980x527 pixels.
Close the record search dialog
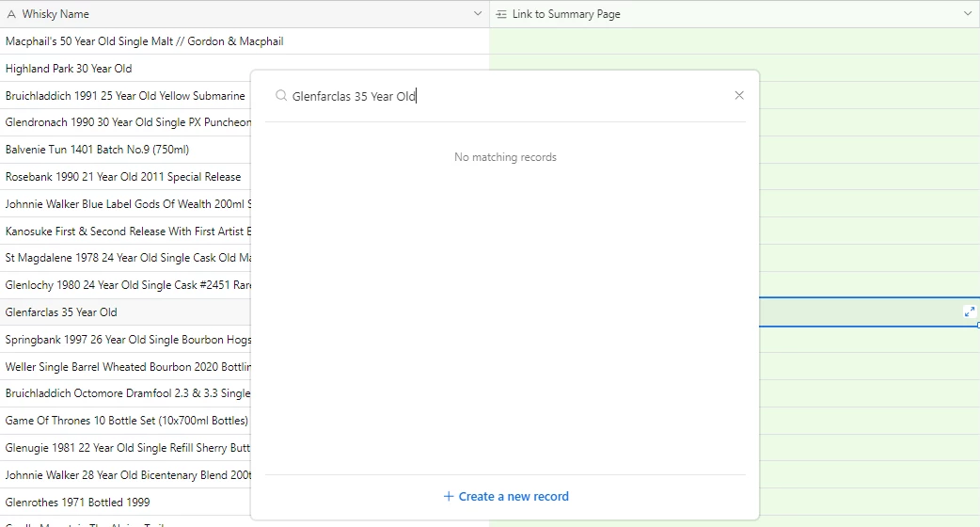tap(739, 96)
